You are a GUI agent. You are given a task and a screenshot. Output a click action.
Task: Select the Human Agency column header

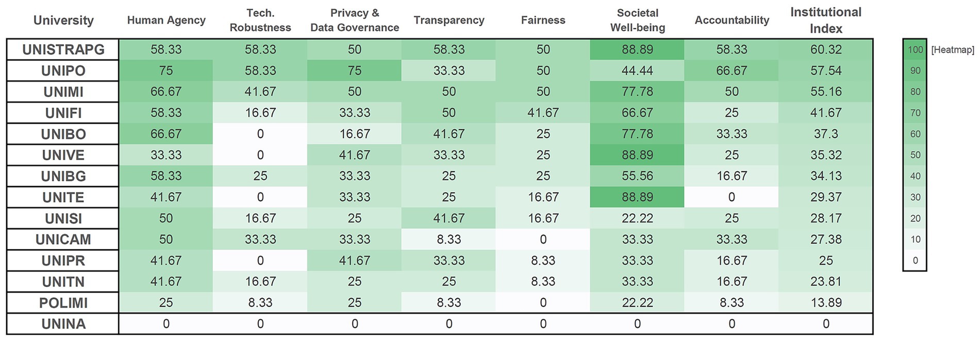coord(166,20)
